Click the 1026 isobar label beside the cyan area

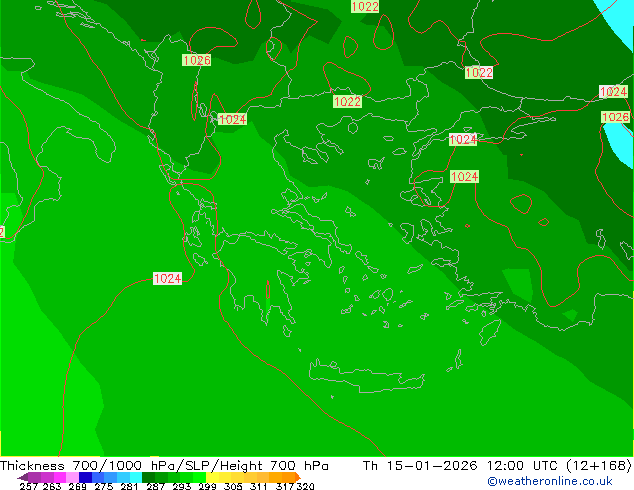coord(615,117)
